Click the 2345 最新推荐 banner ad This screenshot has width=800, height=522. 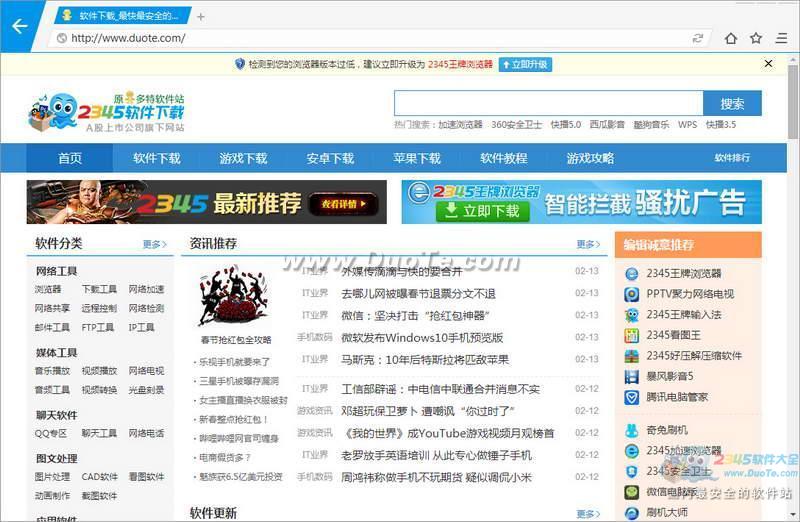click(x=207, y=202)
